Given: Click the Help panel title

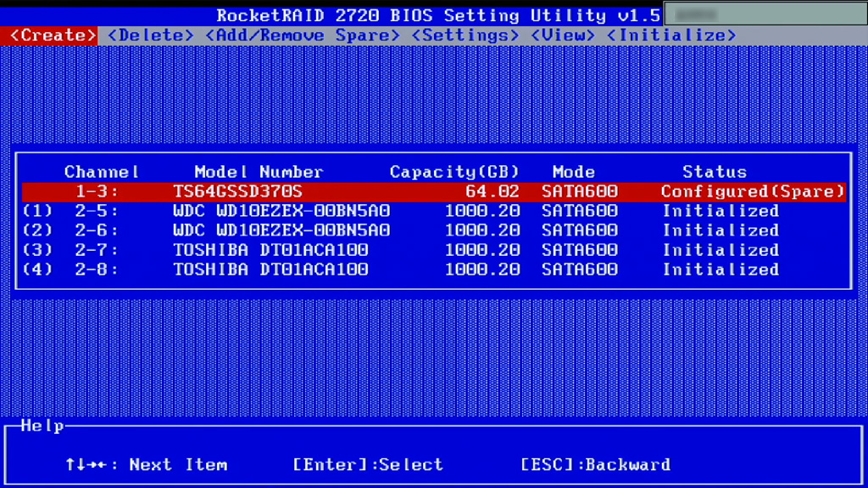Looking at the screenshot, I should tap(42, 426).
